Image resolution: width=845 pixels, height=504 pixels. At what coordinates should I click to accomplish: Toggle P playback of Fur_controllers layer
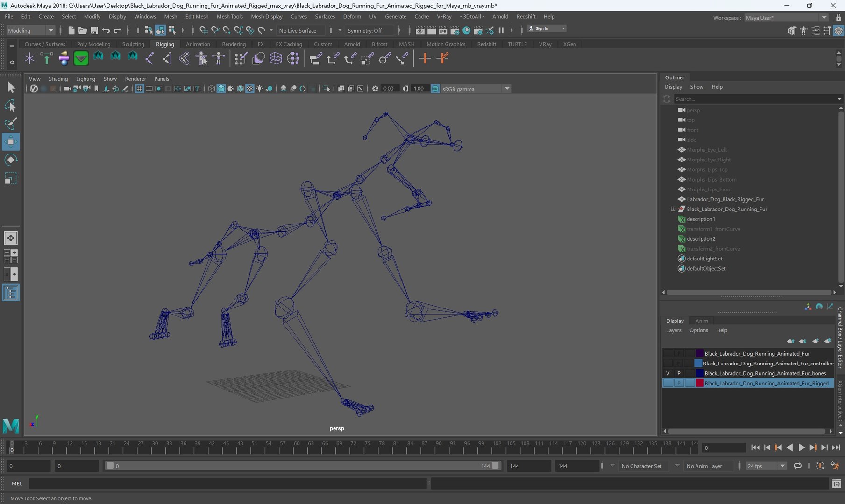point(678,364)
